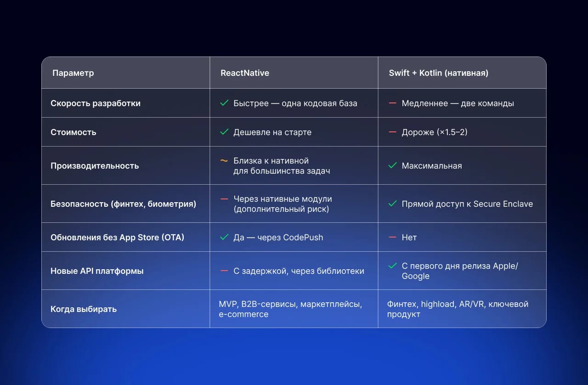Click the text 'Дороже (×1.5–2)'
Screen dimensions: 588x385
click(x=435, y=132)
